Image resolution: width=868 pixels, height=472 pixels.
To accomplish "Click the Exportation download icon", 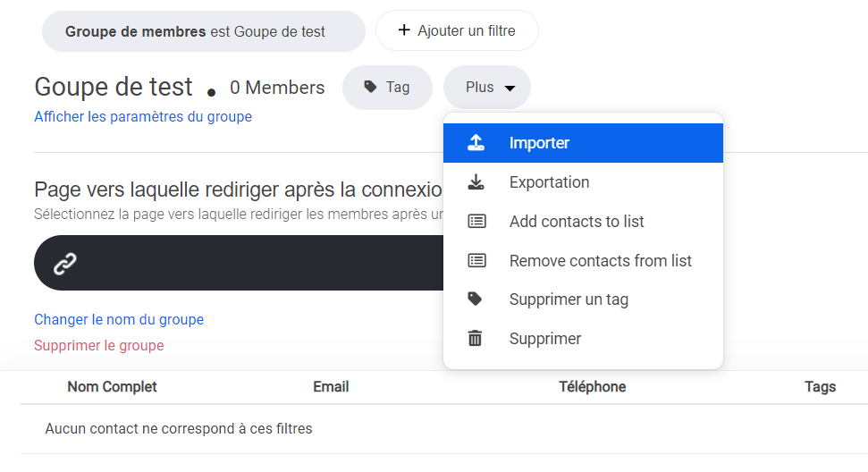I will point(476,182).
